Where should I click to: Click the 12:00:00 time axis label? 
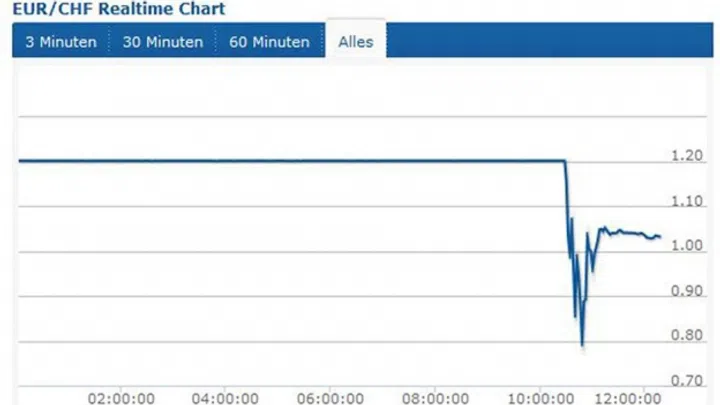[628, 398]
